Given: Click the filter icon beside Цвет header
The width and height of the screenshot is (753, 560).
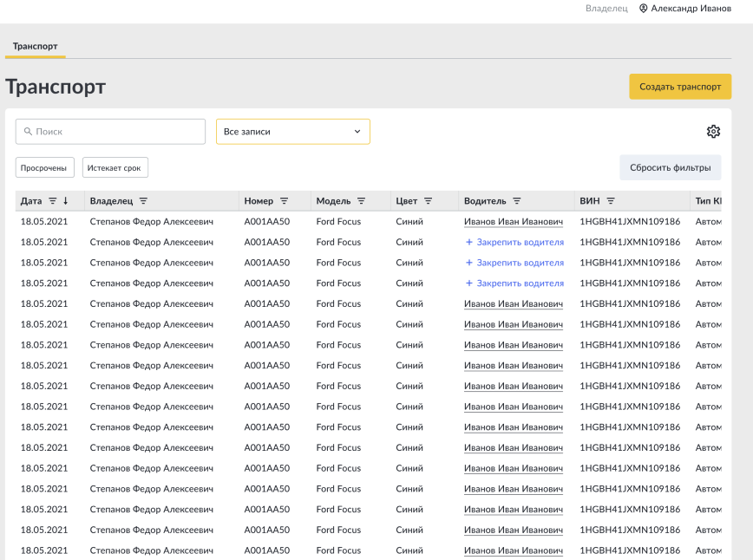Looking at the screenshot, I should 428,201.
